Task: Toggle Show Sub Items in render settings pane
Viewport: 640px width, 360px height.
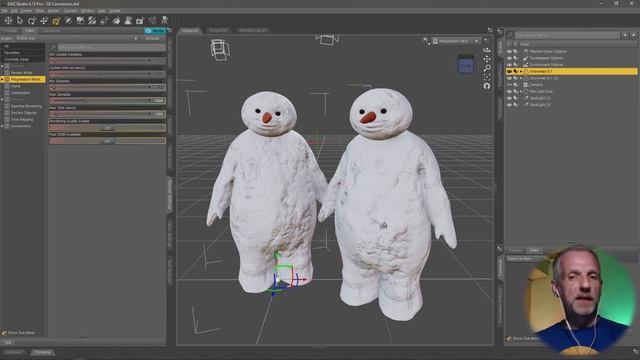Action: (x=4, y=333)
